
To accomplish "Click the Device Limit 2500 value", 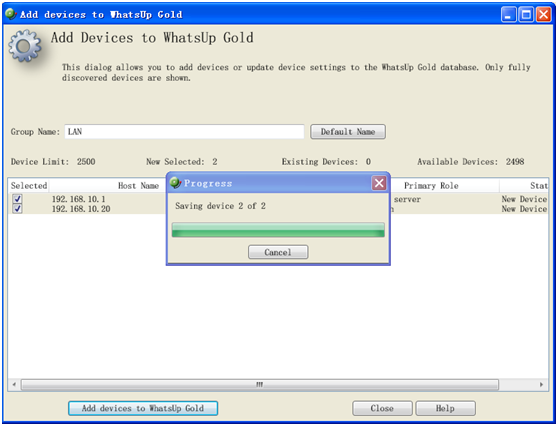I will pos(86,162).
